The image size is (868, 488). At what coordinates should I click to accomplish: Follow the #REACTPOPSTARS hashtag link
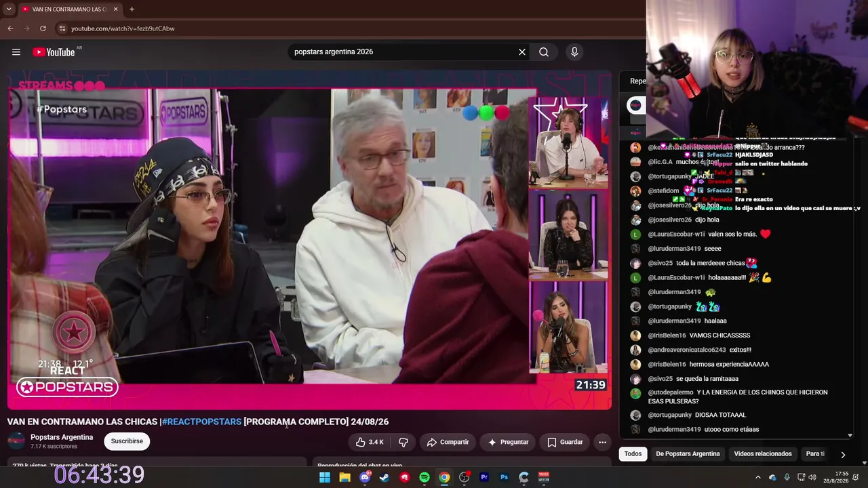[201, 422]
